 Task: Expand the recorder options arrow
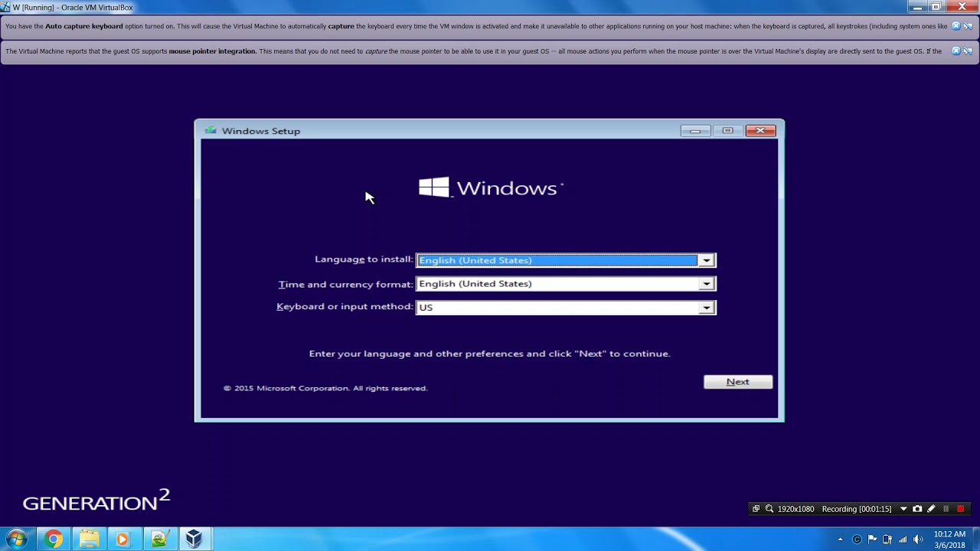coord(903,509)
